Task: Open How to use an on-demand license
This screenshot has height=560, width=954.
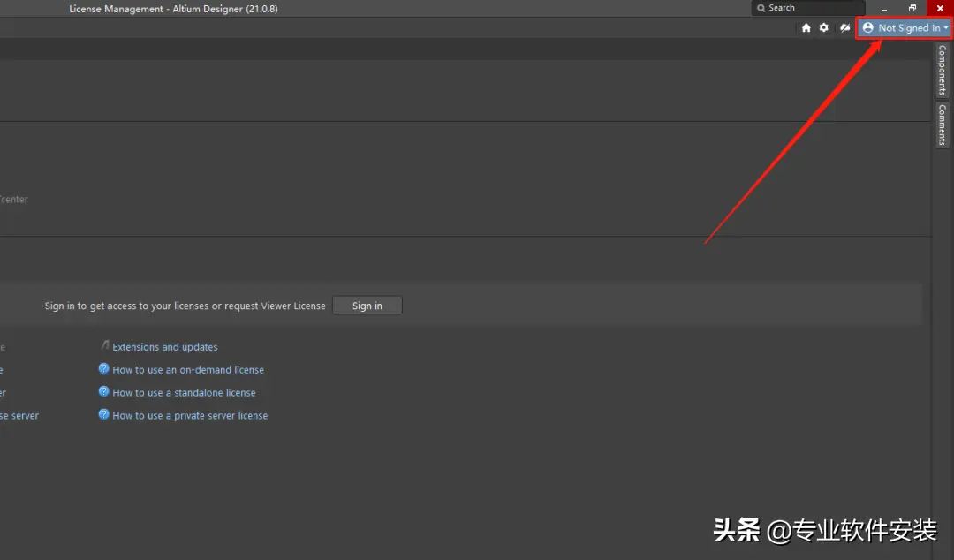Action: (188, 370)
